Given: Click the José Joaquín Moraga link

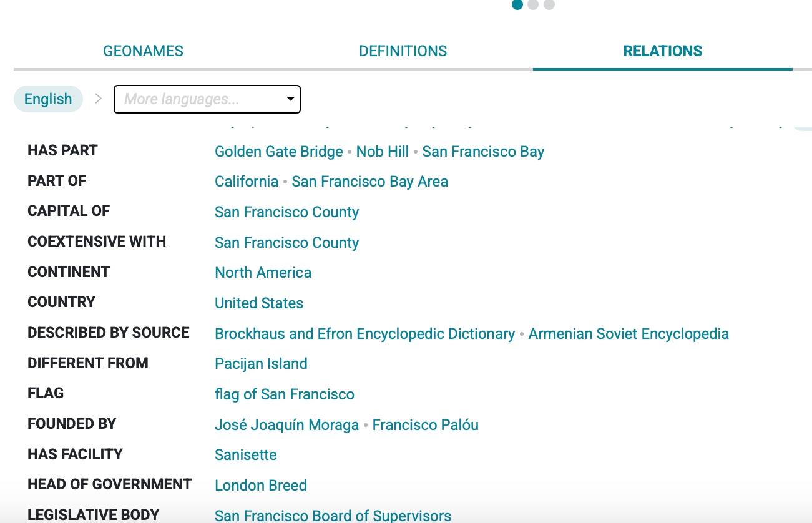Looking at the screenshot, I should [287, 425].
